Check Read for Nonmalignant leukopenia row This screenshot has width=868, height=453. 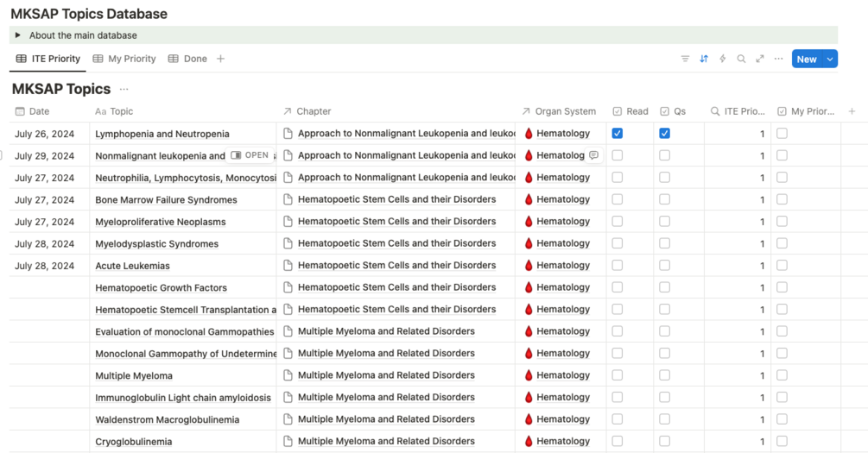pos(618,155)
